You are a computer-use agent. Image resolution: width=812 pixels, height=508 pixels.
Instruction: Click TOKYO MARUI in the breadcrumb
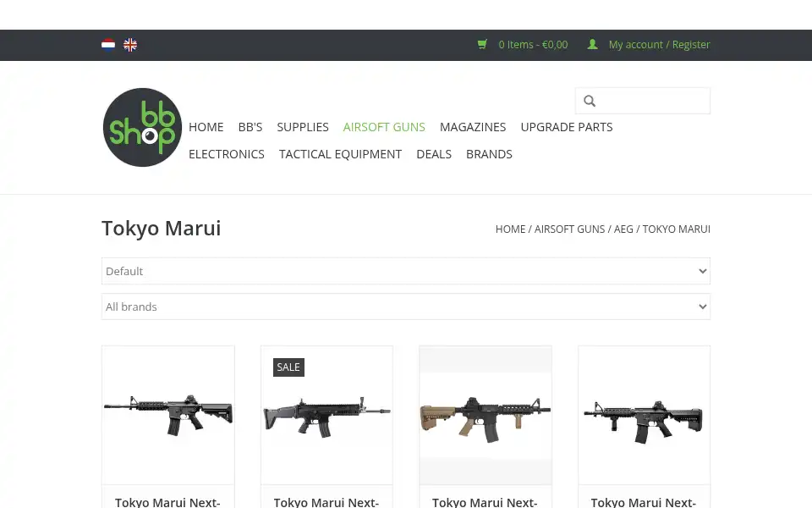tap(677, 229)
